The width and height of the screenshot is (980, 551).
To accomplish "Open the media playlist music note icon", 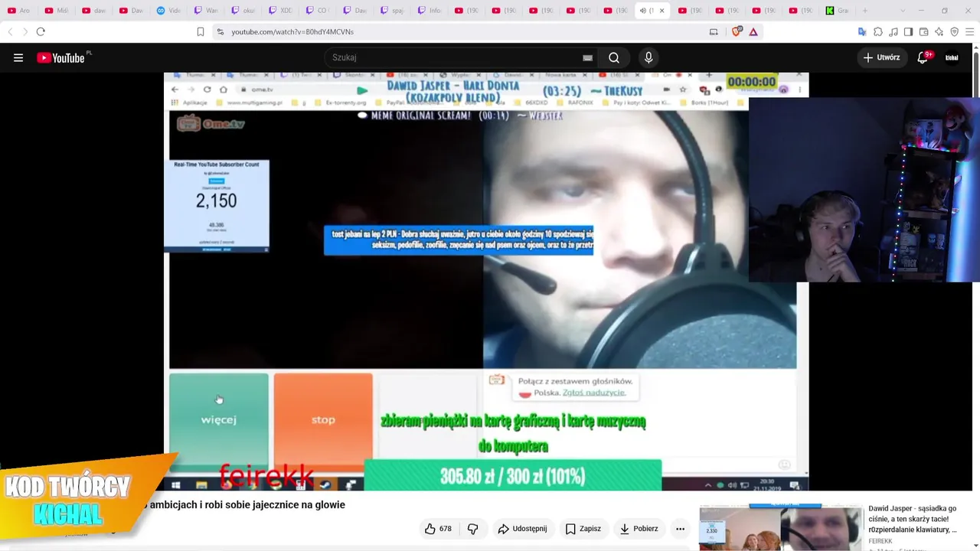I will coord(893,31).
